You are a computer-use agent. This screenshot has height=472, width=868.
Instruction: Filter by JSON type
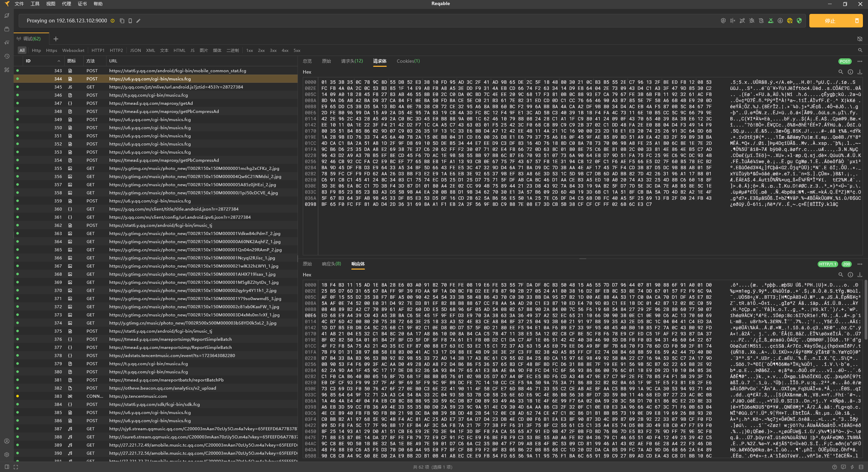point(135,50)
